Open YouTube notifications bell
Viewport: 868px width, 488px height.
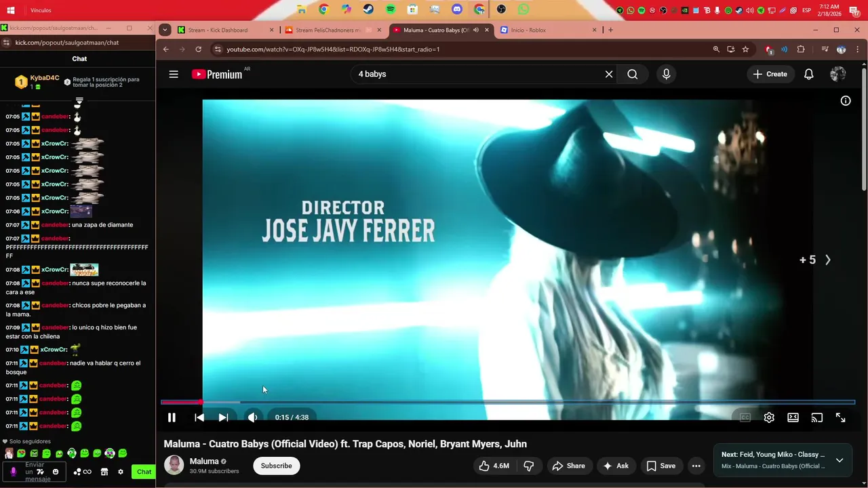pos(808,74)
